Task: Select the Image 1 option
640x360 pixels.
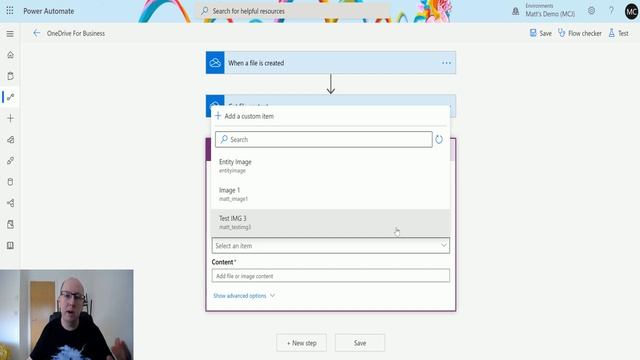Action: point(331,194)
